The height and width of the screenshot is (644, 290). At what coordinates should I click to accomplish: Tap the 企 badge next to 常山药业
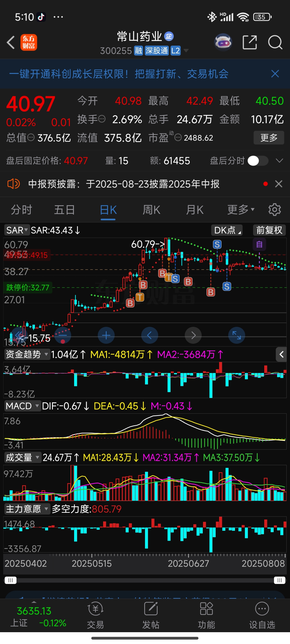pos(169,36)
